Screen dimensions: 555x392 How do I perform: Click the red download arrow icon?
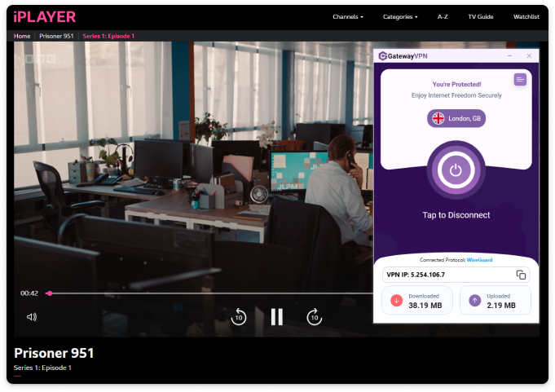click(x=396, y=301)
